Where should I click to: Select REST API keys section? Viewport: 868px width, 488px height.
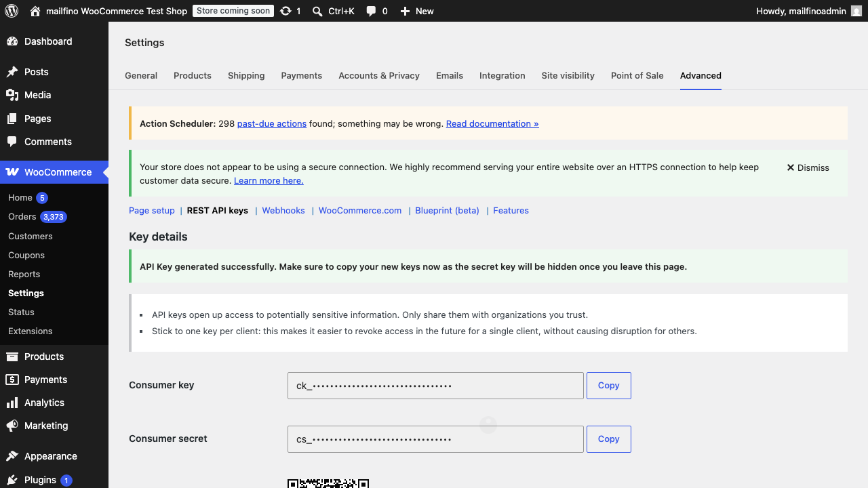click(x=218, y=211)
